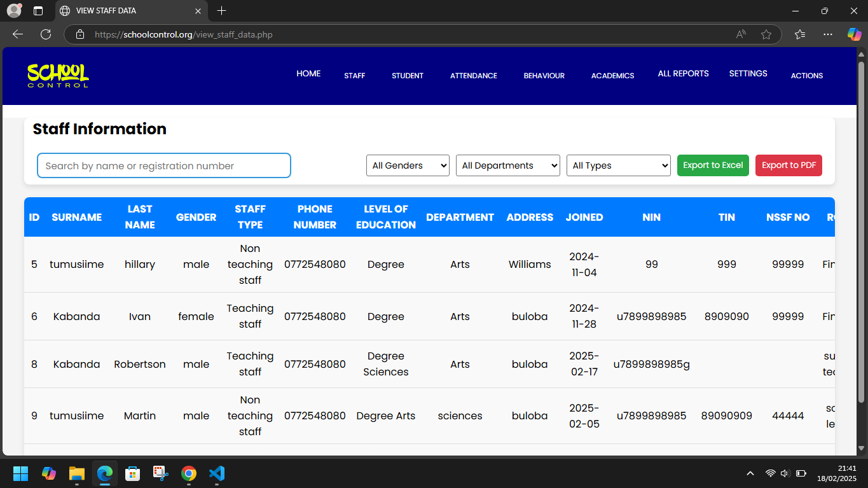The image size is (868, 488).
Task: Open the All Types dropdown
Action: 619,165
